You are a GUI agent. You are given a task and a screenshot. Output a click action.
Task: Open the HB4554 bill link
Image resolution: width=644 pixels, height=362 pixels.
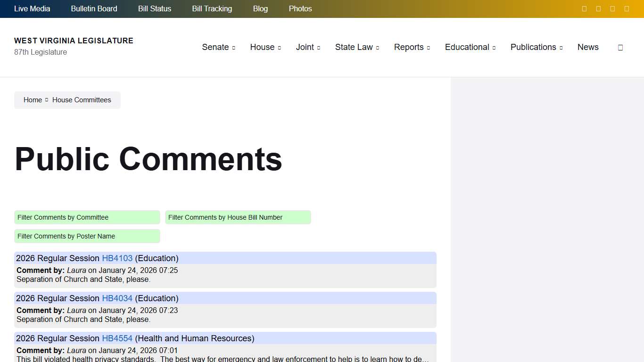tap(117, 338)
